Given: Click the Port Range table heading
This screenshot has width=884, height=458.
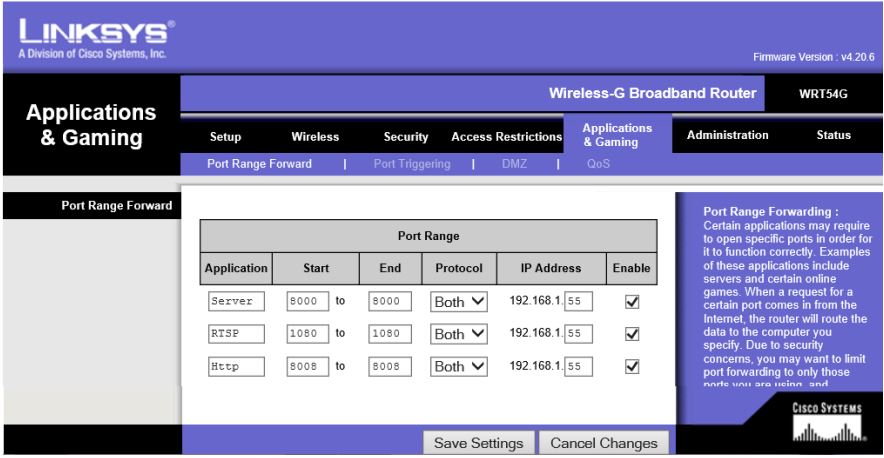Looking at the screenshot, I should [x=428, y=236].
